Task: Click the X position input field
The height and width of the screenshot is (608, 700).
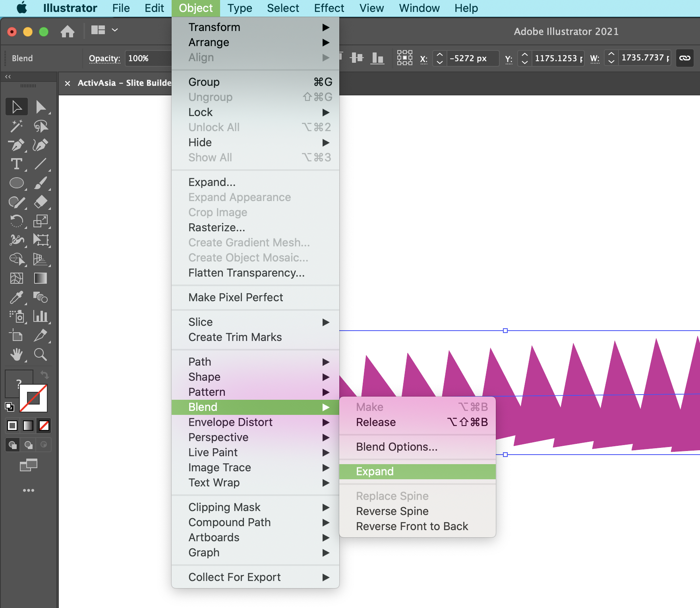Action: (472, 58)
